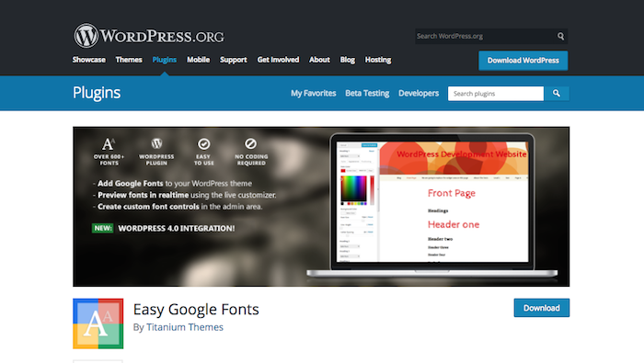Click the Download plugin button
This screenshot has height=363, width=644.
tap(542, 308)
